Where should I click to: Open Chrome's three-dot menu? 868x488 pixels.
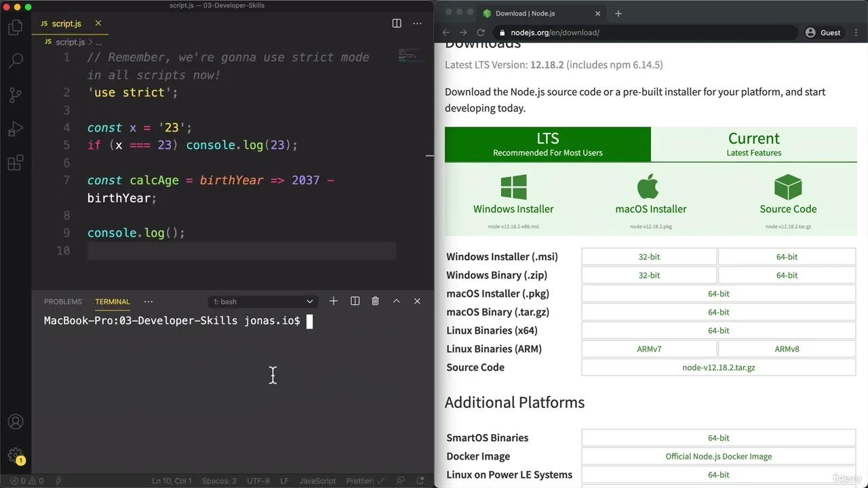pos(856,32)
